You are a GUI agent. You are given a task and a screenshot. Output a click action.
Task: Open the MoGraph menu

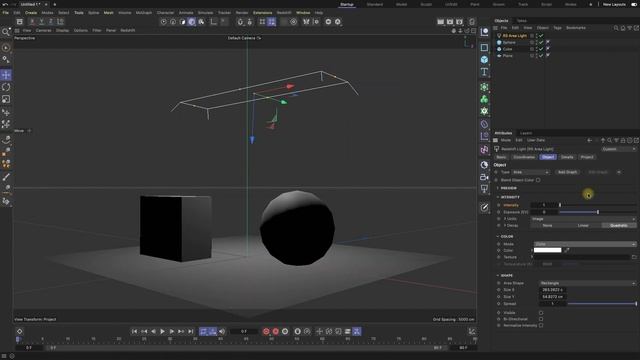click(144, 13)
